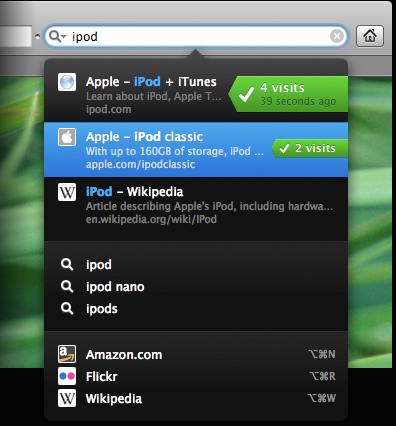Click the Flickr dots icon
This screenshot has width=396, height=426.
click(67, 376)
